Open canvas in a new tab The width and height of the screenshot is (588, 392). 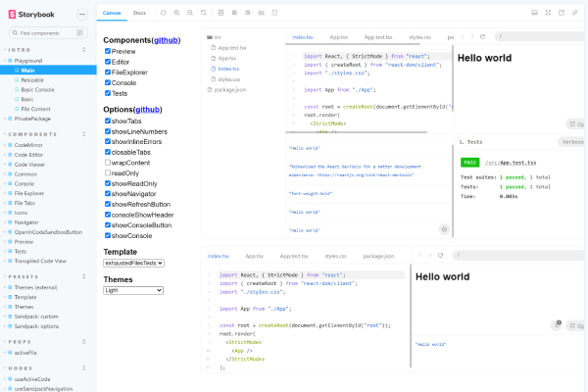point(562,13)
